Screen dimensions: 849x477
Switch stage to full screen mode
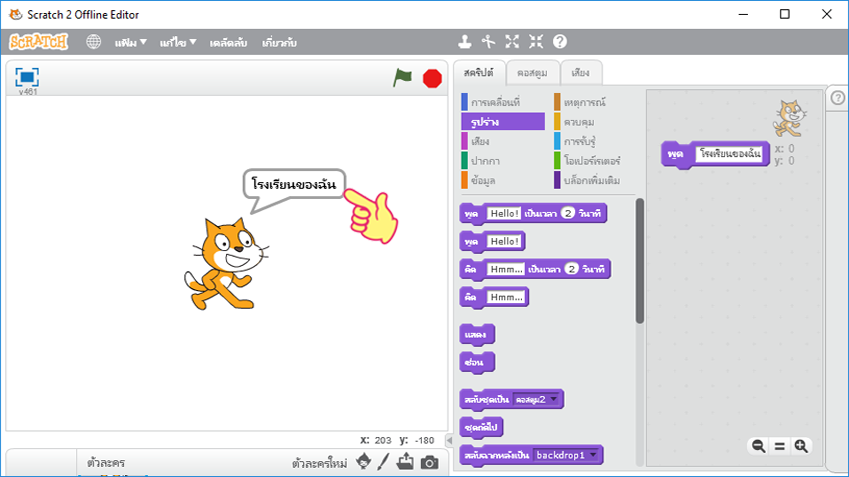(27, 77)
